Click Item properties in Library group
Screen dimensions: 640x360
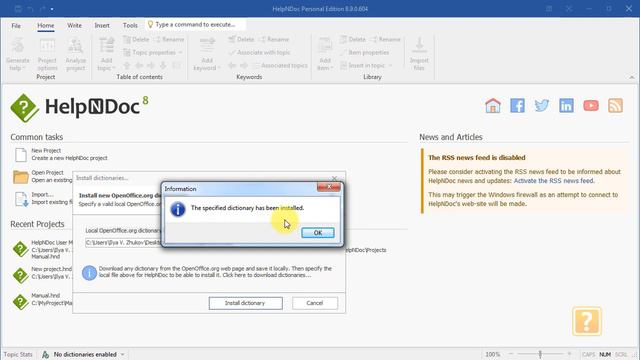point(364,52)
